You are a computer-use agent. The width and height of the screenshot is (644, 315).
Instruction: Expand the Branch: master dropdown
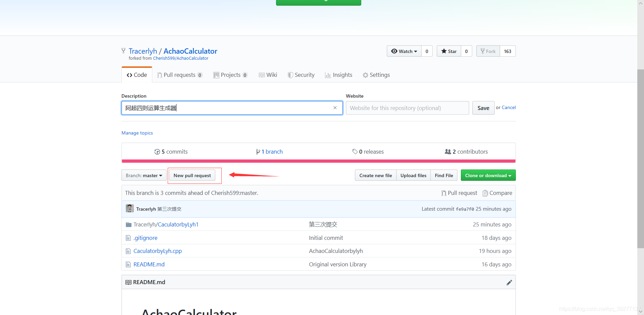(x=144, y=175)
